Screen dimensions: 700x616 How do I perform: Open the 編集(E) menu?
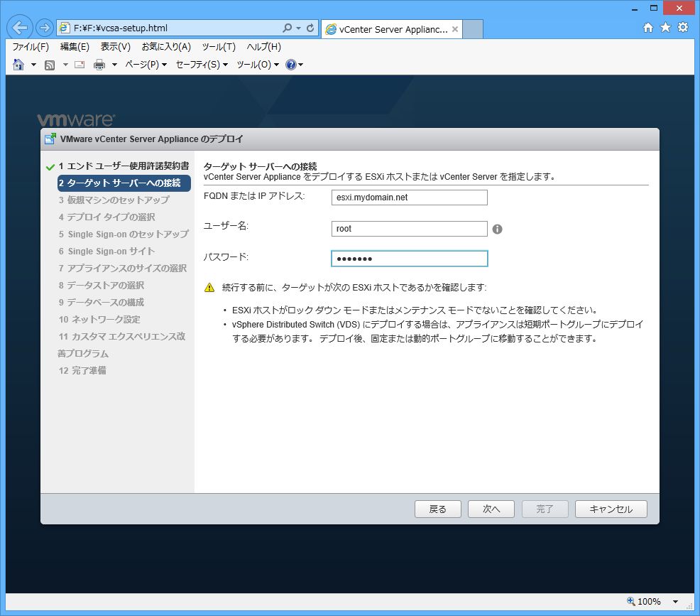[75, 47]
